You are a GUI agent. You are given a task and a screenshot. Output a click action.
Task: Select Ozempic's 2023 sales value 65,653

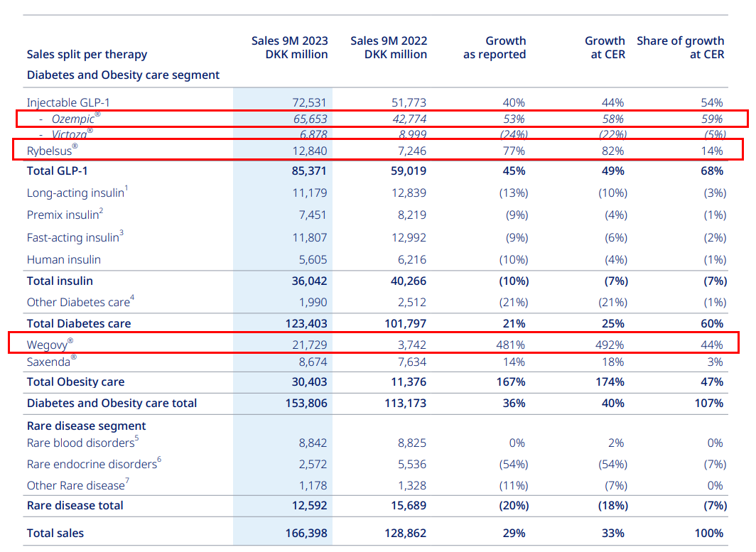[310, 119]
